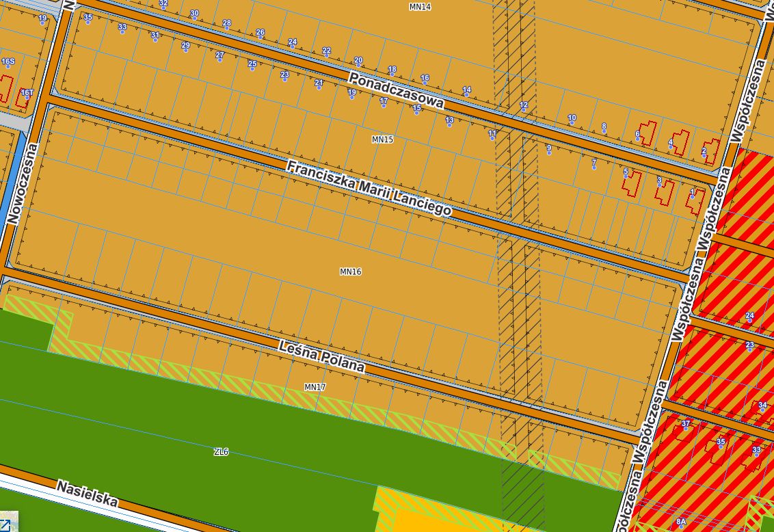This screenshot has width=774, height=532.
Task: Click the Ponadczasowa street label
Action: 397,90
